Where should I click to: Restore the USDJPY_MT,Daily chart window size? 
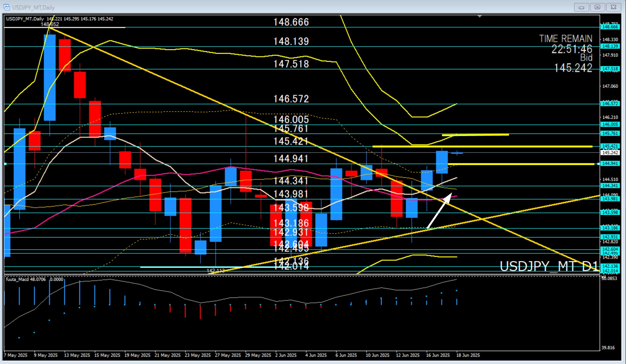pyautogui.click(x=597, y=7)
